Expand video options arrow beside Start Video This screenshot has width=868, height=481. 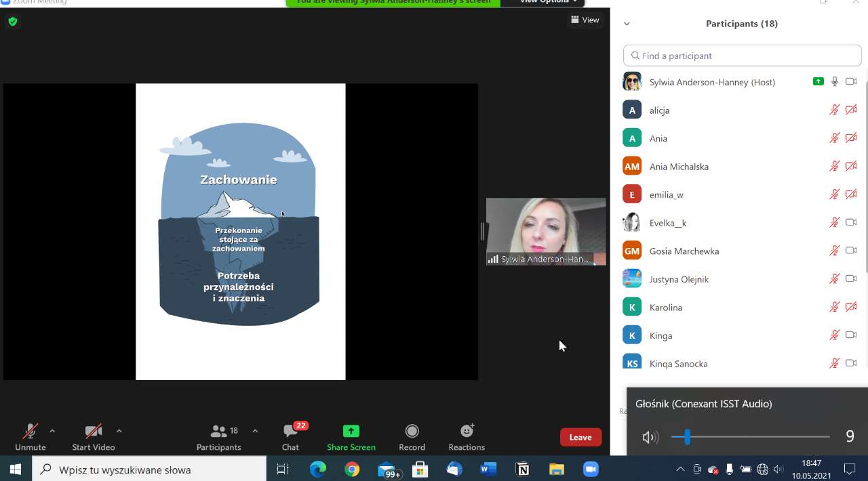coord(119,431)
